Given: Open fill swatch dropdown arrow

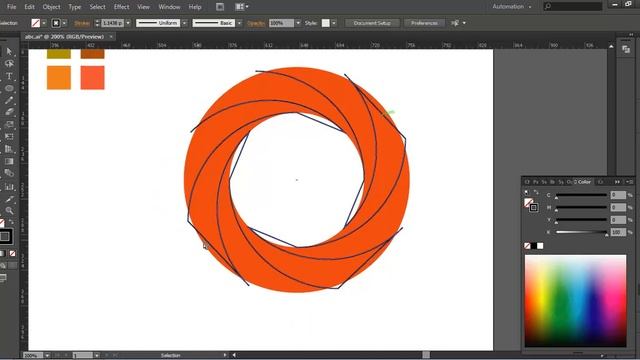Looking at the screenshot, I should click(x=44, y=23).
